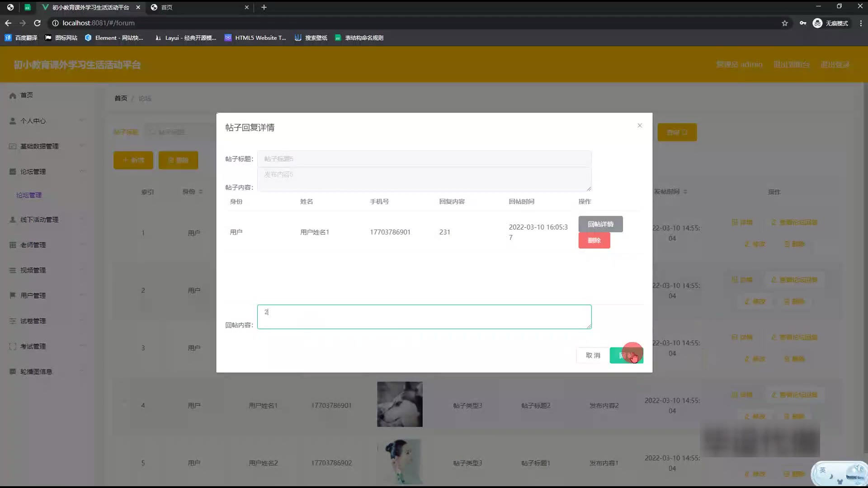Click 取消 button in the dialog
868x488 pixels.
pos(593,356)
